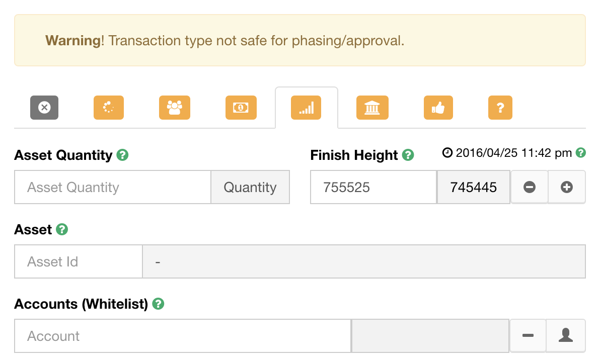The width and height of the screenshot is (599, 364).
Task: Remove whitelist account with minus button
Action: pos(528,336)
